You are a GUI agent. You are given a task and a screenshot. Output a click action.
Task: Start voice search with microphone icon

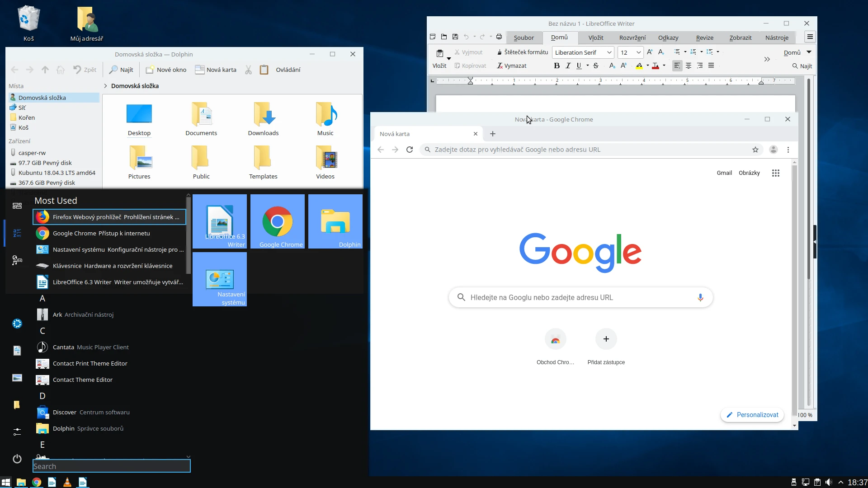(700, 297)
